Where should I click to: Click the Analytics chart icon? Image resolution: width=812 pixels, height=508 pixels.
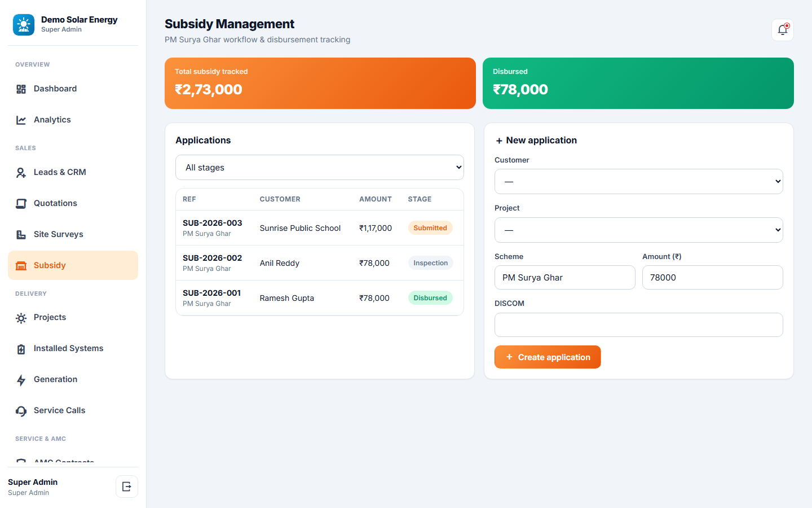coord(21,120)
